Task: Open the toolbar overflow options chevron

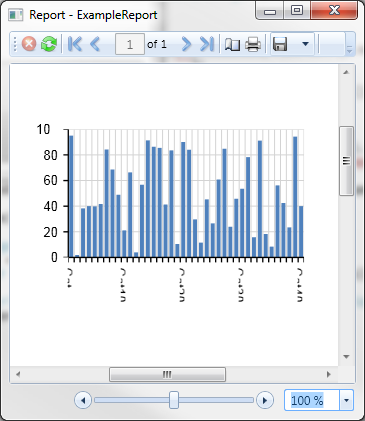Action: pyautogui.click(x=349, y=49)
